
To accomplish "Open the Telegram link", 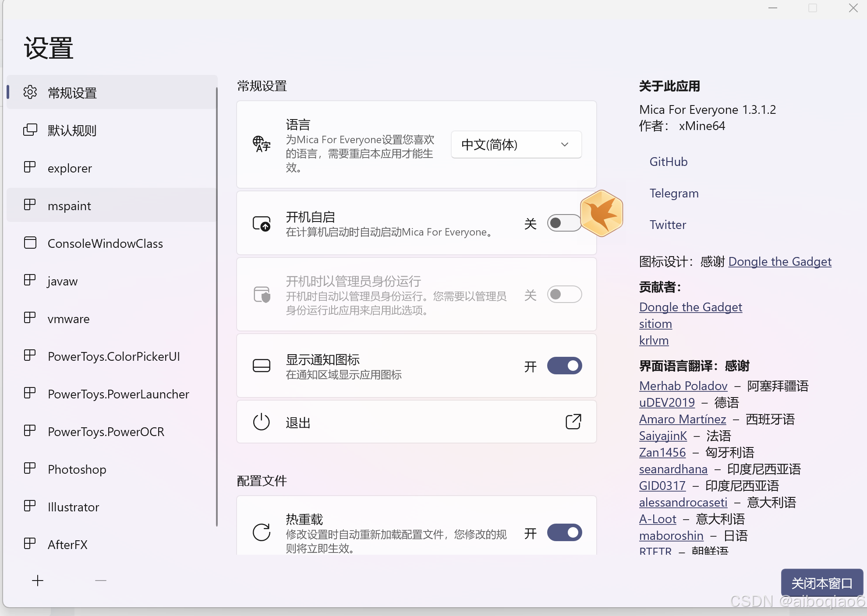I will point(674,193).
